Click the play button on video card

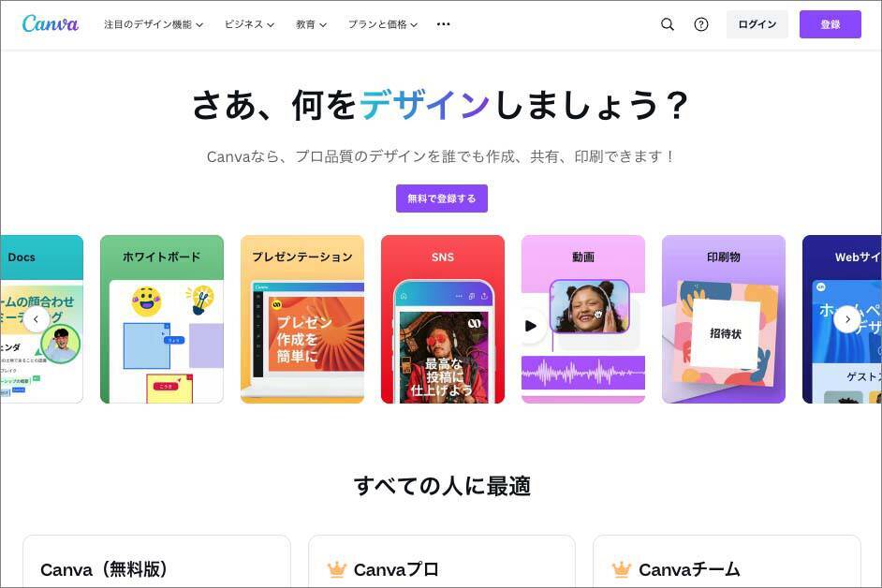click(x=530, y=326)
